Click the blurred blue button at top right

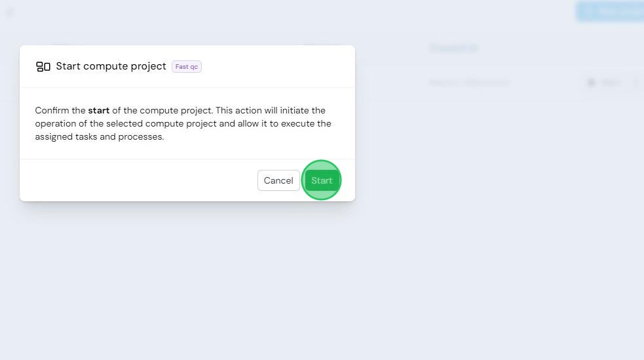(610, 12)
